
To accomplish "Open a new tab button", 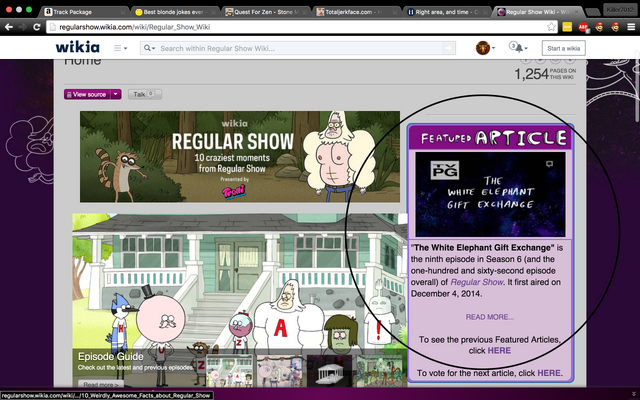I will (x=592, y=12).
